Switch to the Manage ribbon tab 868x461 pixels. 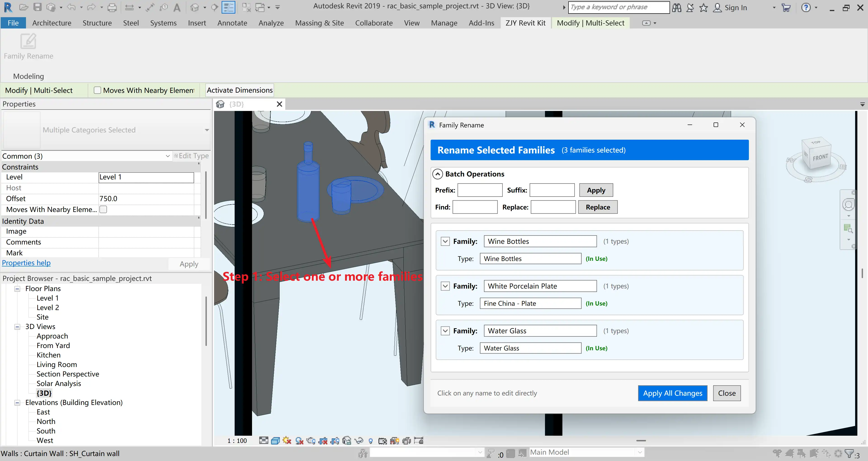tap(444, 23)
